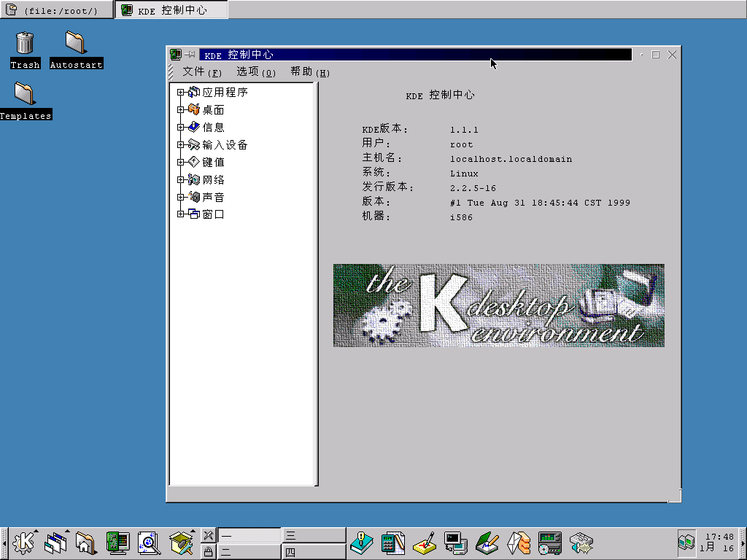Maximize the KDE 控制中心 window
This screenshot has width=747, height=560.
[656, 55]
